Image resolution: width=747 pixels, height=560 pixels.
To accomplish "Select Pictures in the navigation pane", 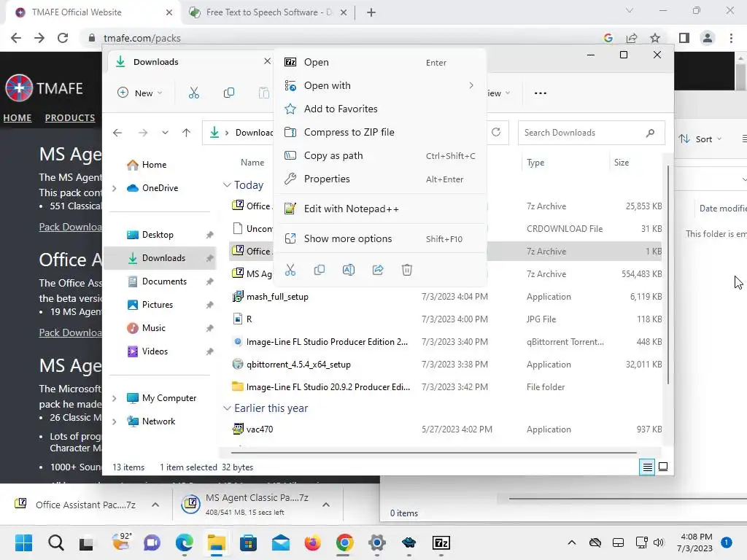I will coord(160,305).
